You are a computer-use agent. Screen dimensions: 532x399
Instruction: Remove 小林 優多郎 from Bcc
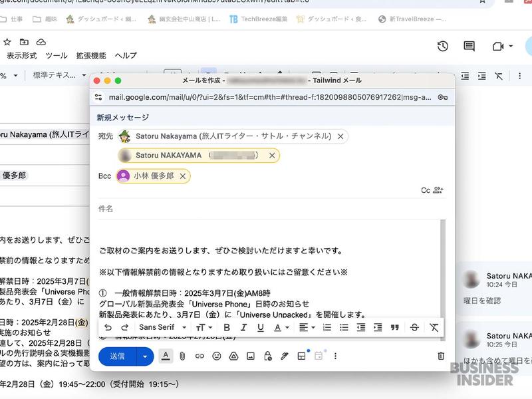point(183,176)
